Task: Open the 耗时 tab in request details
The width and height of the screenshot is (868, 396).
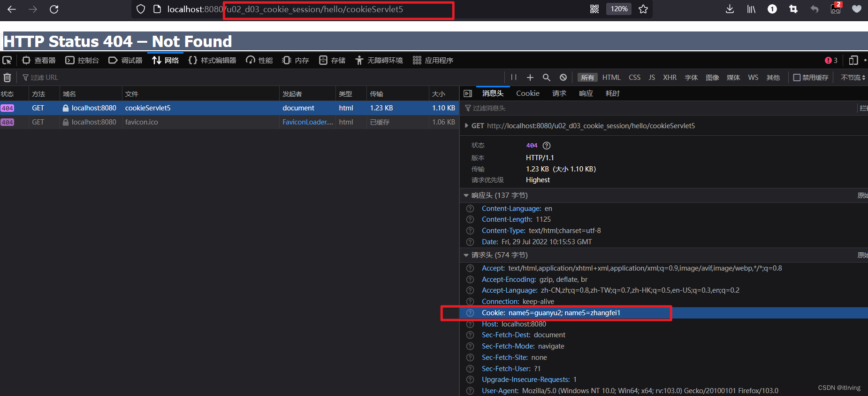Action: [x=612, y=93]
